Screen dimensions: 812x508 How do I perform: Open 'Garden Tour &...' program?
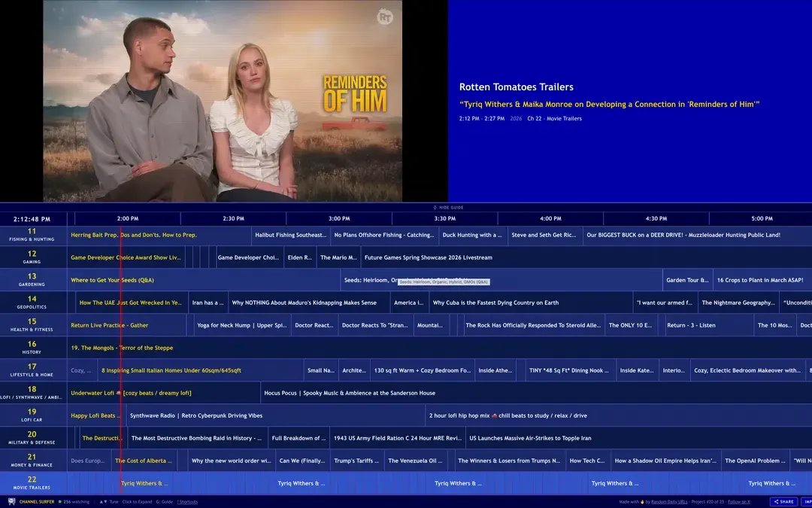687,280
